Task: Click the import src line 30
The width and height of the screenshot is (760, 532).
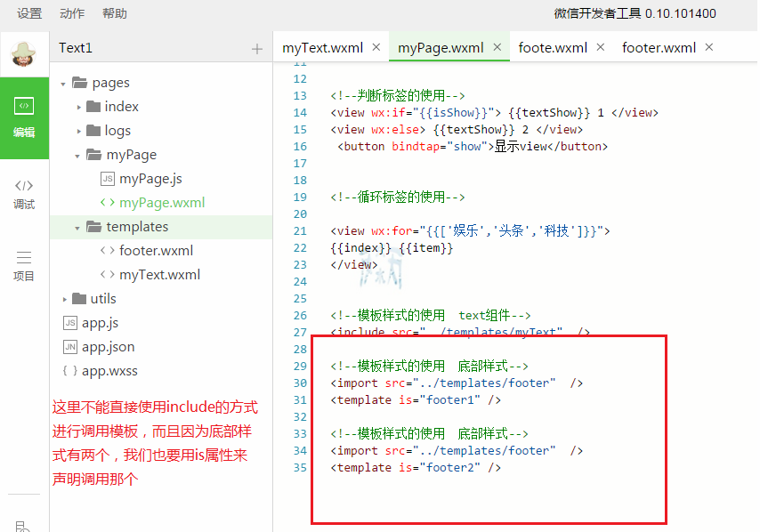Action: [457, 383]
